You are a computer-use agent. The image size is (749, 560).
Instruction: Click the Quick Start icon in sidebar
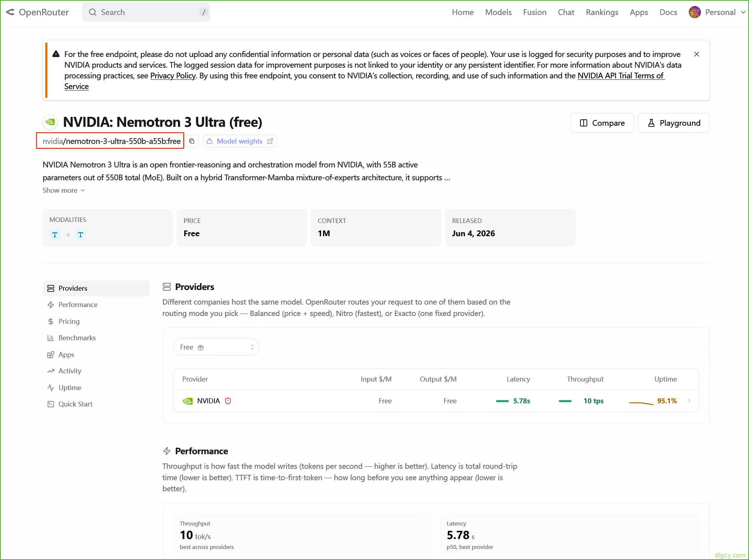(51, 404)
